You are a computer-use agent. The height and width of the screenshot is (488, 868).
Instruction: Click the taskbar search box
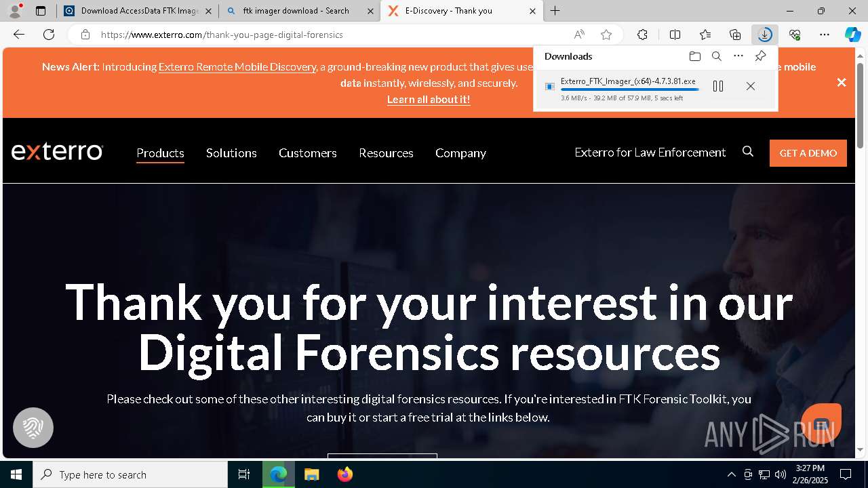click(x=130, y=474)
